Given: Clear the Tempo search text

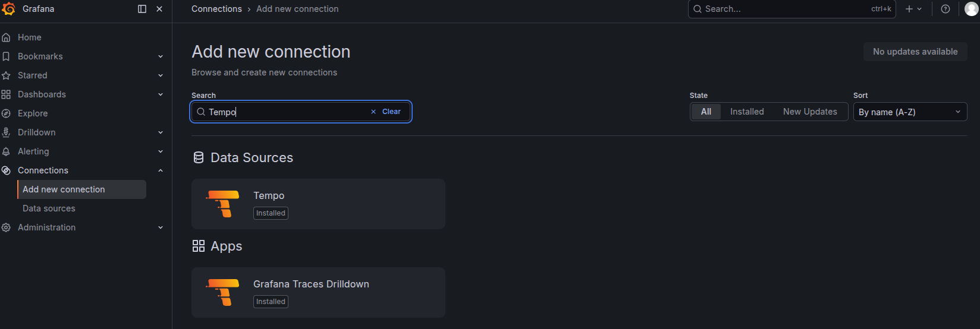Looking at the screenshot, I should (x=386, y=112).
